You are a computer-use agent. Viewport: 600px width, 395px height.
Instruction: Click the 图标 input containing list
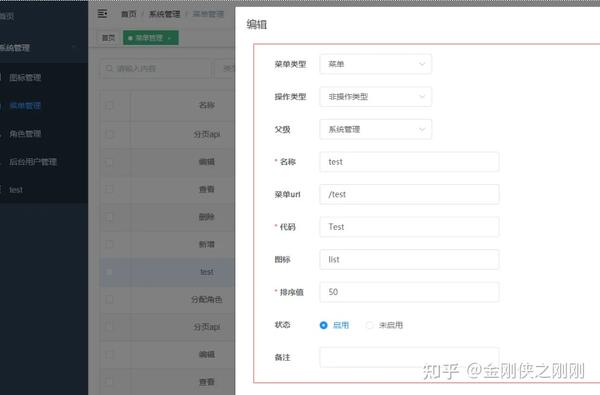[x=409, y=260]
